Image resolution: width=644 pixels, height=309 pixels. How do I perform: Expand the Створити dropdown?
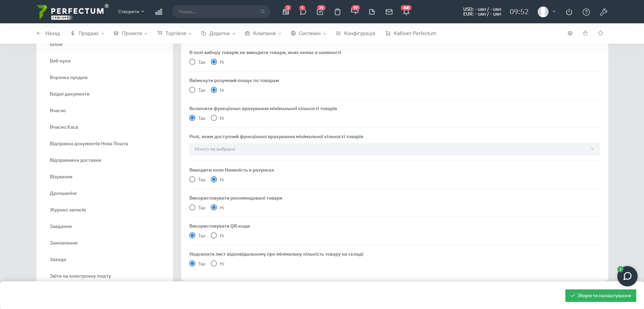pos(131,11)
